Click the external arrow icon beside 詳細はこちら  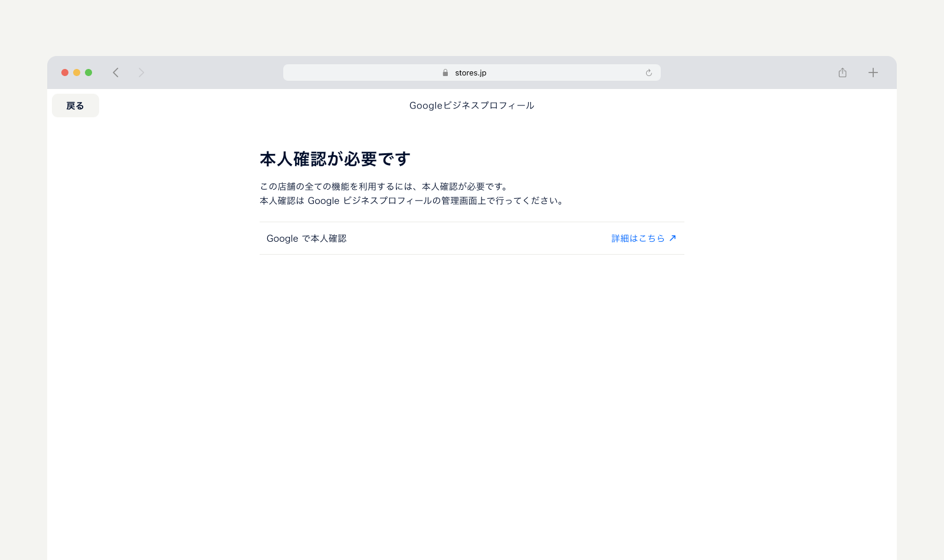pos(673,238)
